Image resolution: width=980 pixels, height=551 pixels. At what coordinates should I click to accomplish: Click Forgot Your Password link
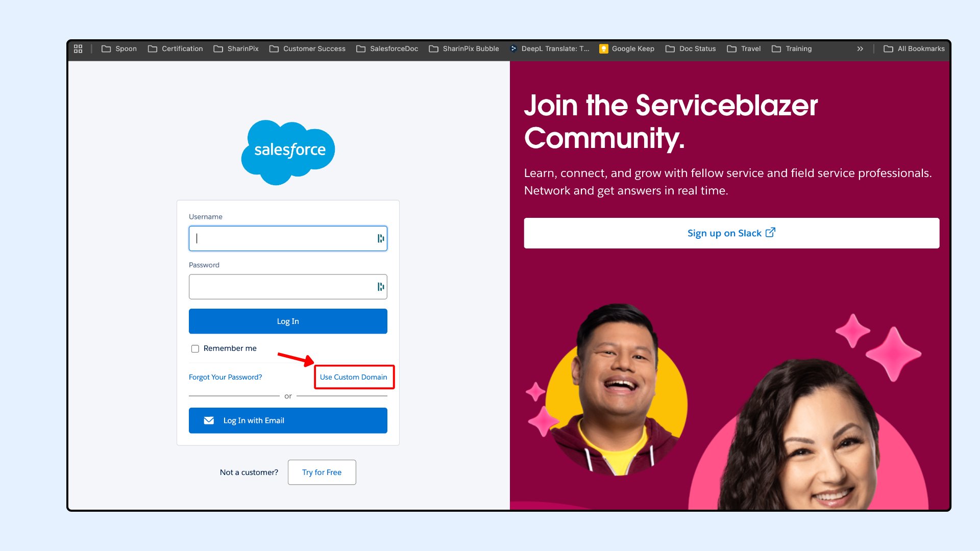225,377
